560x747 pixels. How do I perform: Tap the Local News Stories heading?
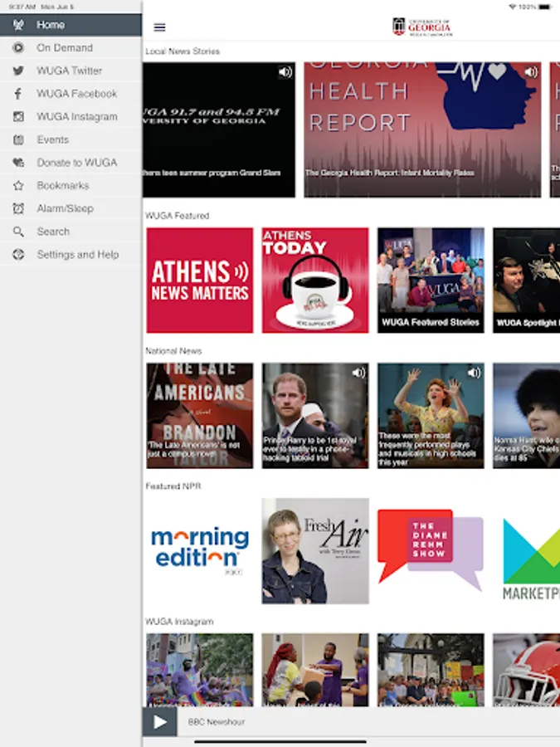click(x=183, y=51)
